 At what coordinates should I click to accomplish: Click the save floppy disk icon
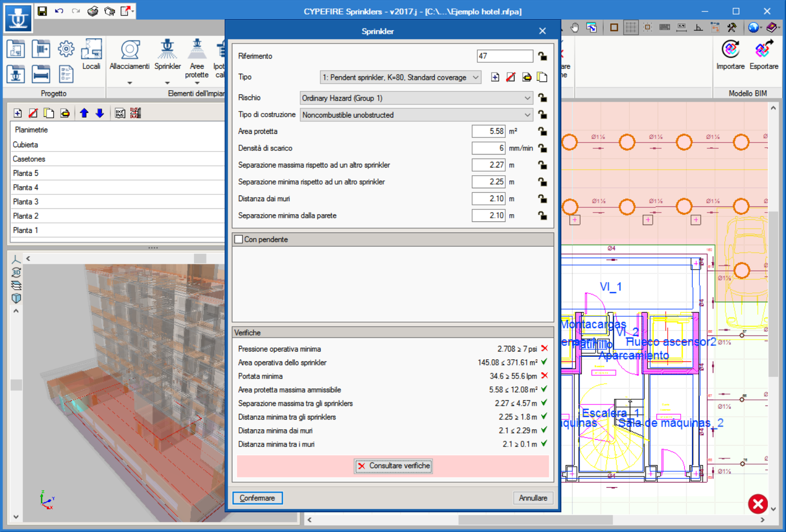43,11
